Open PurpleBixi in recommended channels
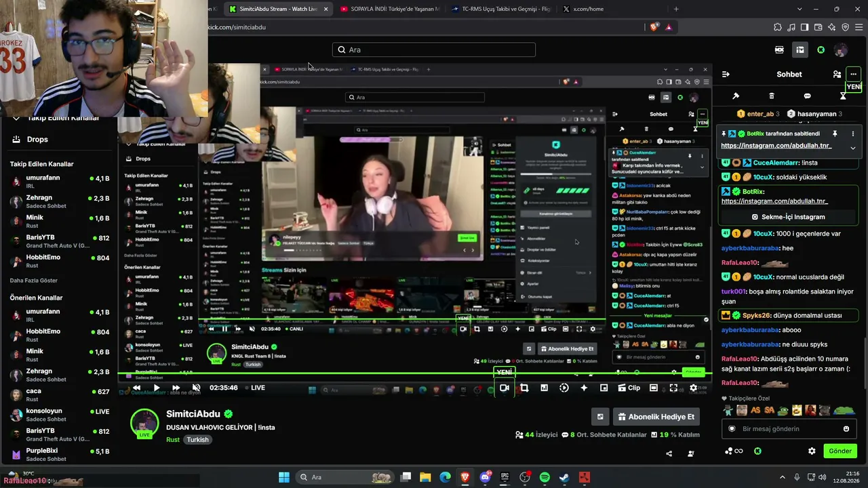This screenshot has width=868, height=488. tap(59, 455)
